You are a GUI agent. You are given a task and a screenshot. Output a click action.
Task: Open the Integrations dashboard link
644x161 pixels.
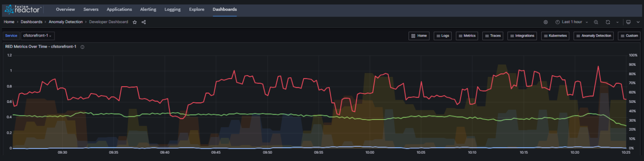point(522,36)
